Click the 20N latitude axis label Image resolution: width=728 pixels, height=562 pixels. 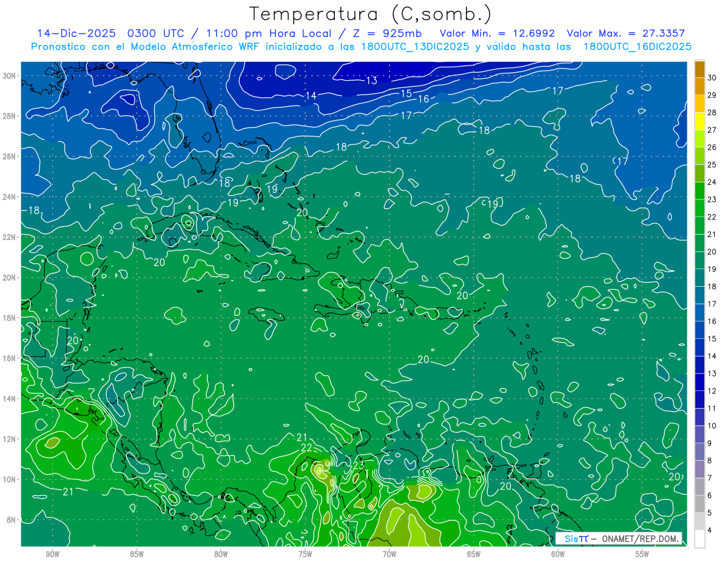10,278
